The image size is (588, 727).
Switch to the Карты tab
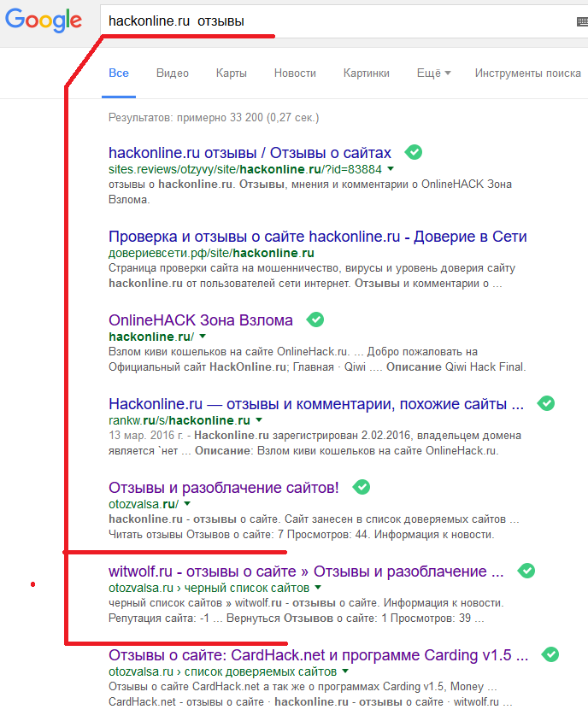pyautogui.click(x=232, y=73)
